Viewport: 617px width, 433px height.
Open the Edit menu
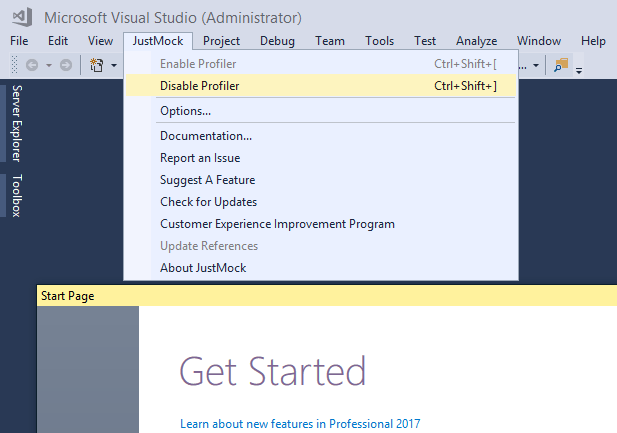[x=58, y=41]
